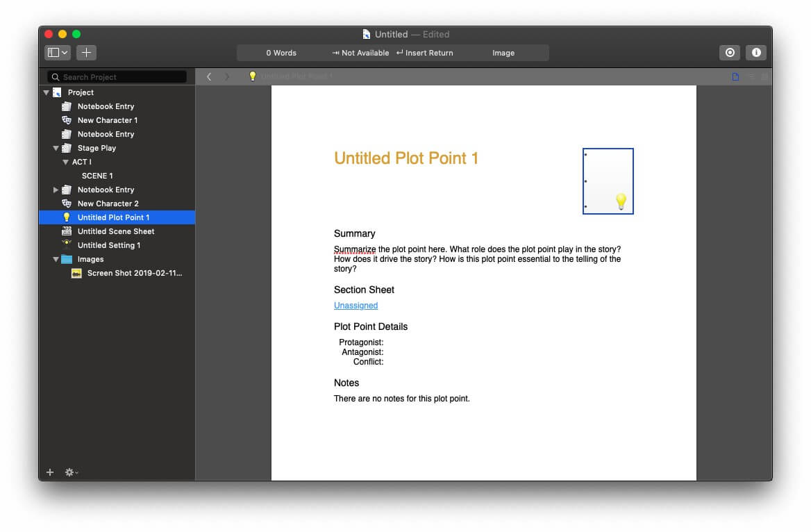Viewport: 811px width, 532px height.
Task: Select New Character 1 masks icon
Action: pyautogui.click(x=67, y=120)
